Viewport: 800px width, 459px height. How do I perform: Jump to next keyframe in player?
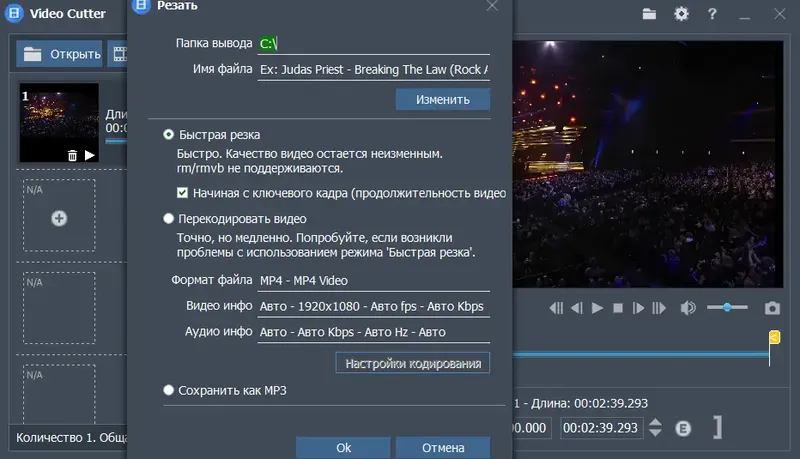coord(659,308)
